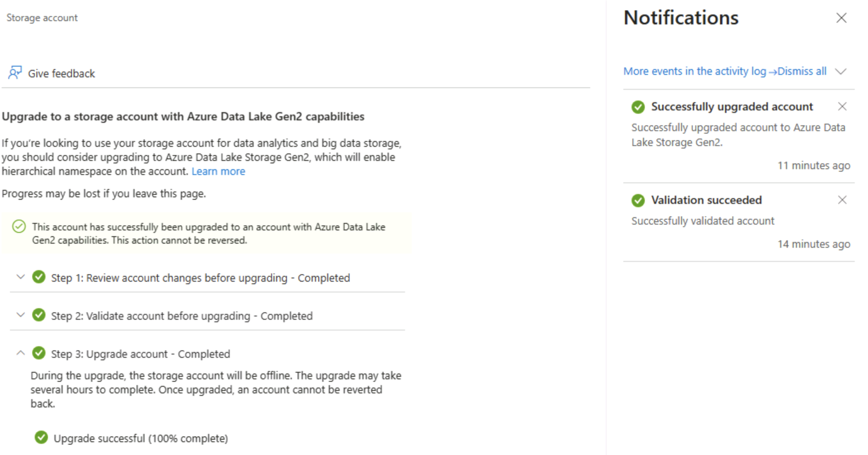The width and height of the screenshot is (868, 455).
Task: Click the Step 2 completed check icon
Action: [x=39, y=315]
